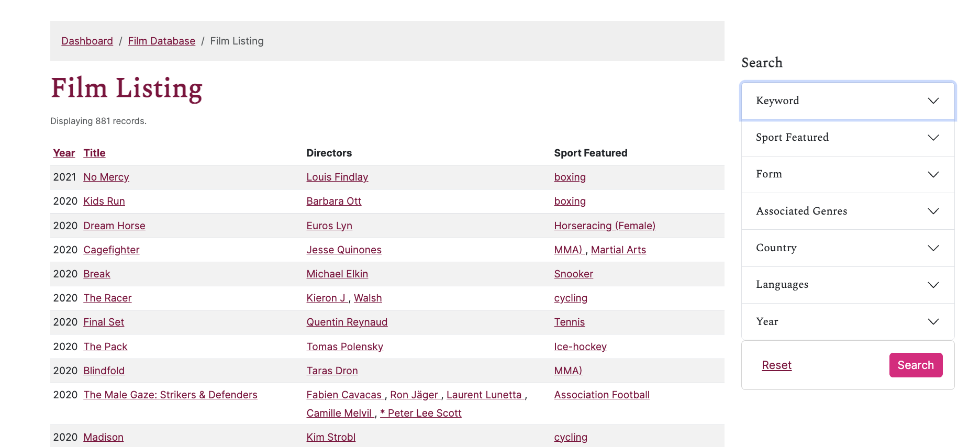Expand the Year filter section
The width and height of the screenshot is (980, 447).
(x=847, y=321)
